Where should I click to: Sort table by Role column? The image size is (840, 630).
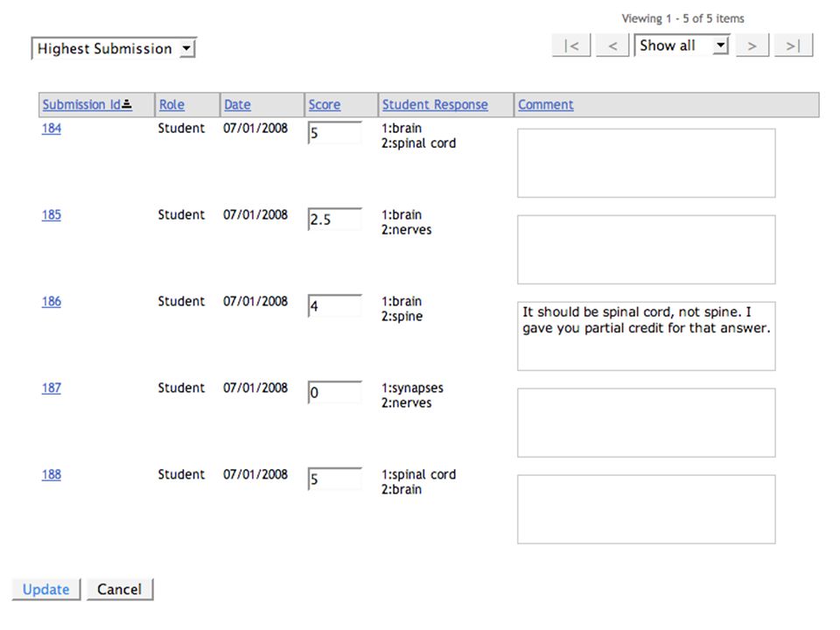[x=172, y=104]
